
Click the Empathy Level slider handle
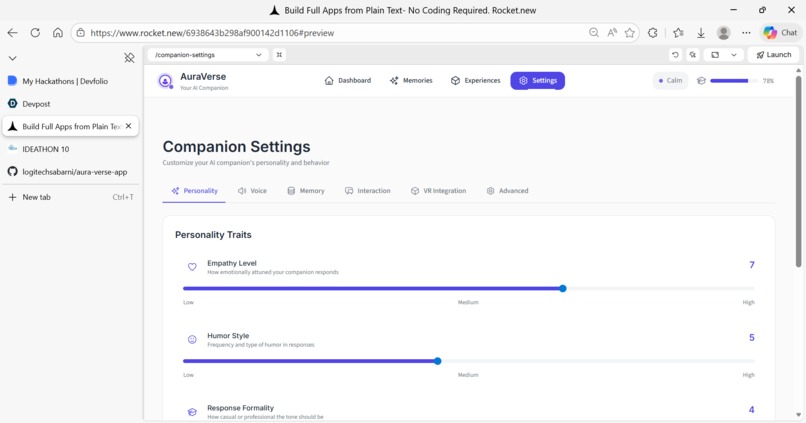(563, 288)
